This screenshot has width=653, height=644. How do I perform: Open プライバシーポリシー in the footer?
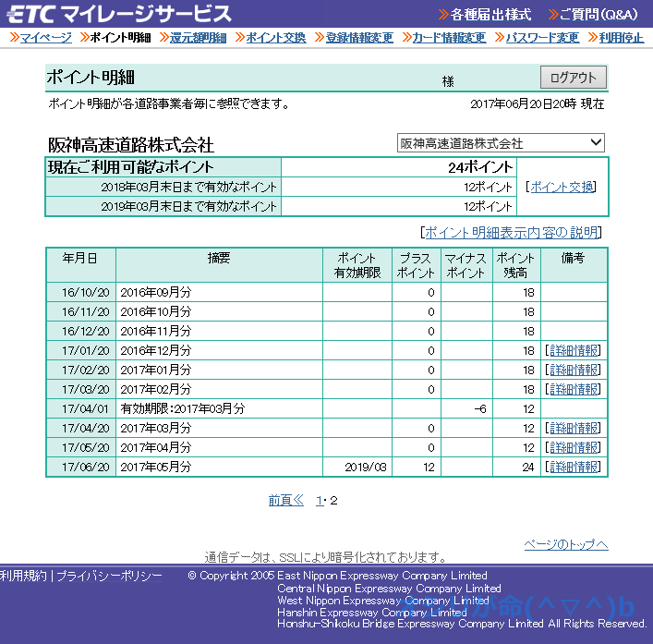109,576
